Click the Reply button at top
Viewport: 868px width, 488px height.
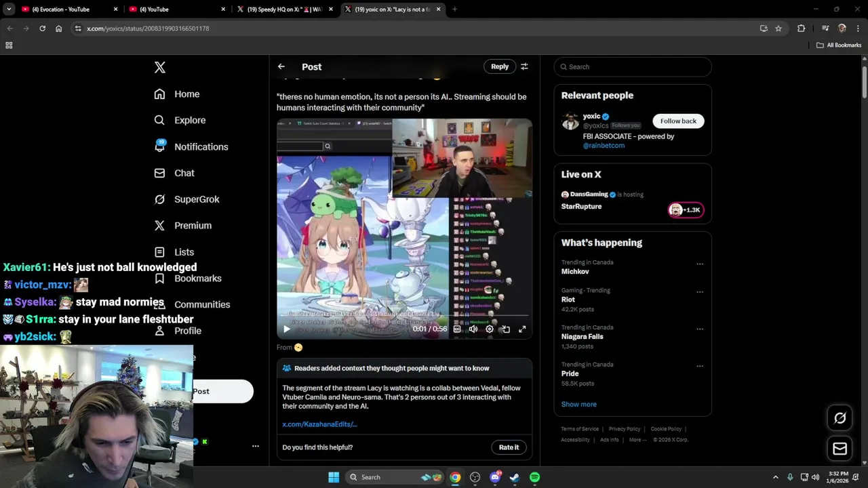(x=500, y=66)
